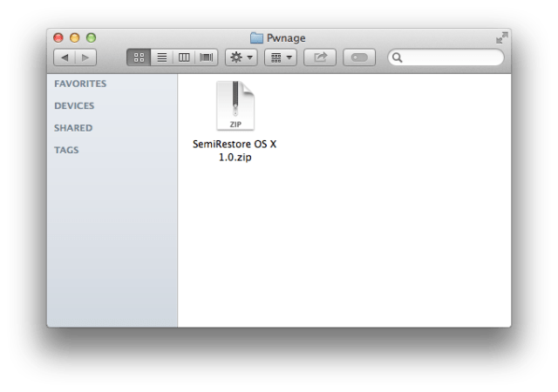The image size is (558, 392).
Task: Click the Pwnage window title text
Action: point(286,37)
